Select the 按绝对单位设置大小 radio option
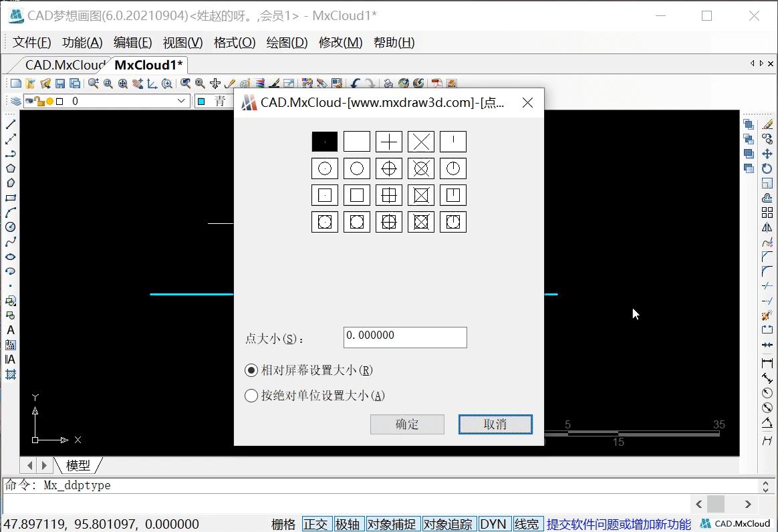 click(x=251, y=395)
